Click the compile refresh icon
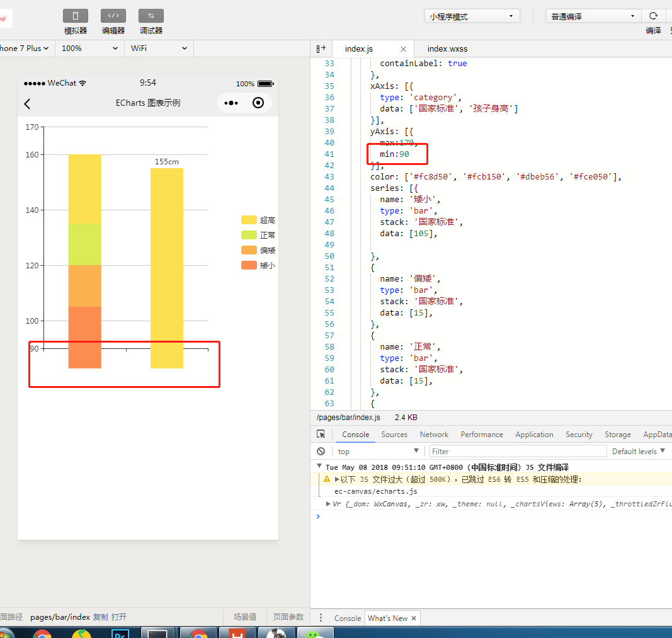The width and height of the screenshot is (672, 638). pyautogui.click(x=655, y=14)
